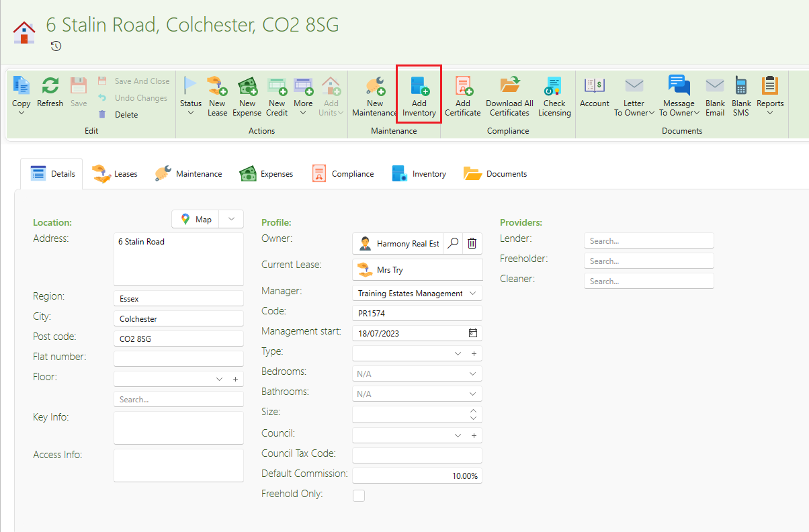
Task: Add a New Expense
Action: [247, 96]
